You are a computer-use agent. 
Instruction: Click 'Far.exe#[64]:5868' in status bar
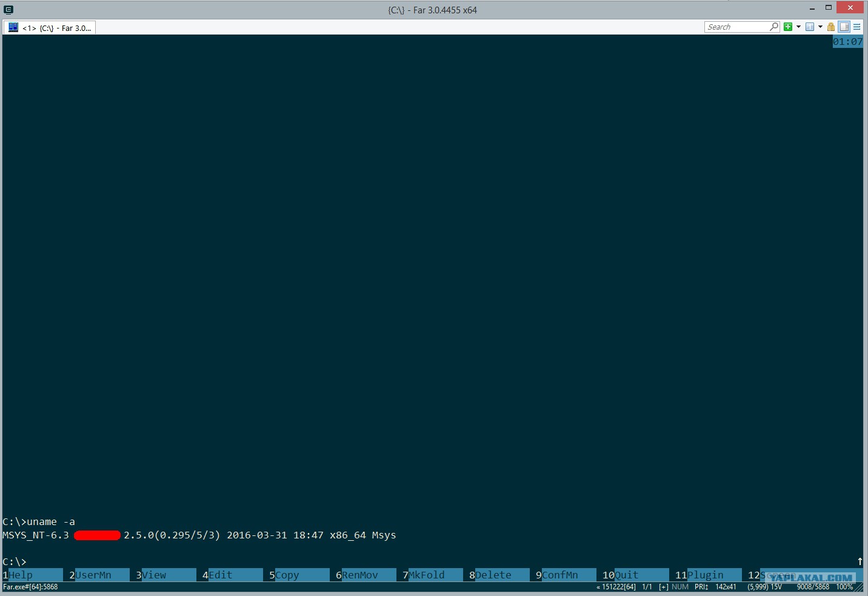tap(30, 587)
